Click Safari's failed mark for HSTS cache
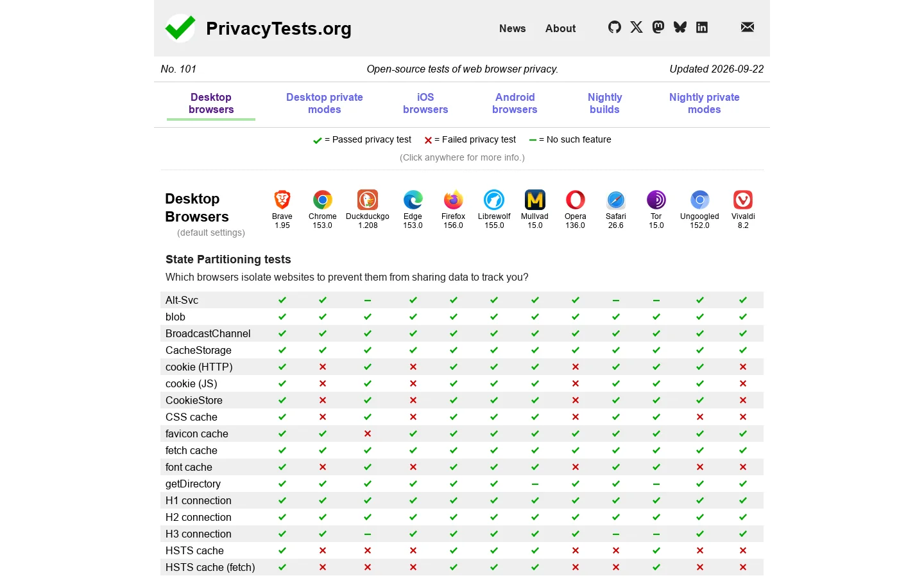This screenshot has width=924, height=578. 616,550
